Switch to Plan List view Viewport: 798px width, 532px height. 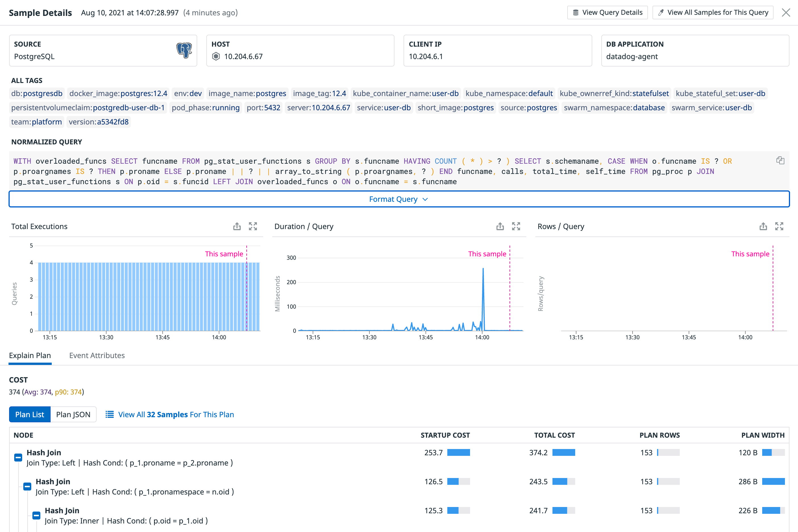coord(30,414)
